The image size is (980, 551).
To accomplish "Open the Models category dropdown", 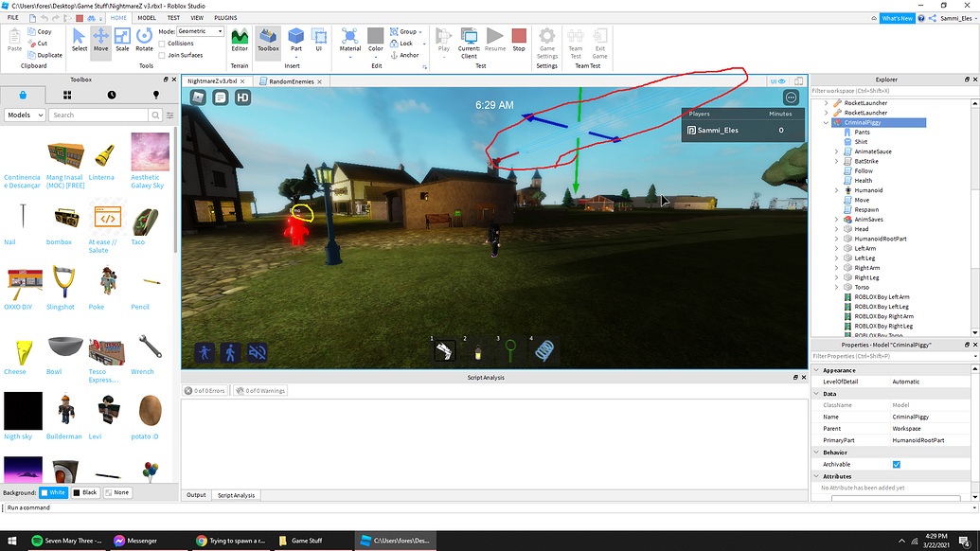I will tap(25, 115).
